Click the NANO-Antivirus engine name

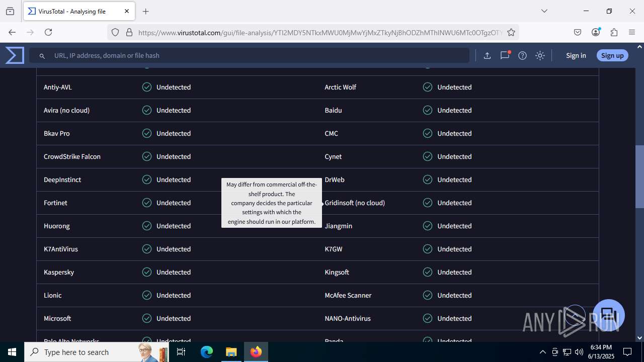coord(348,318)
